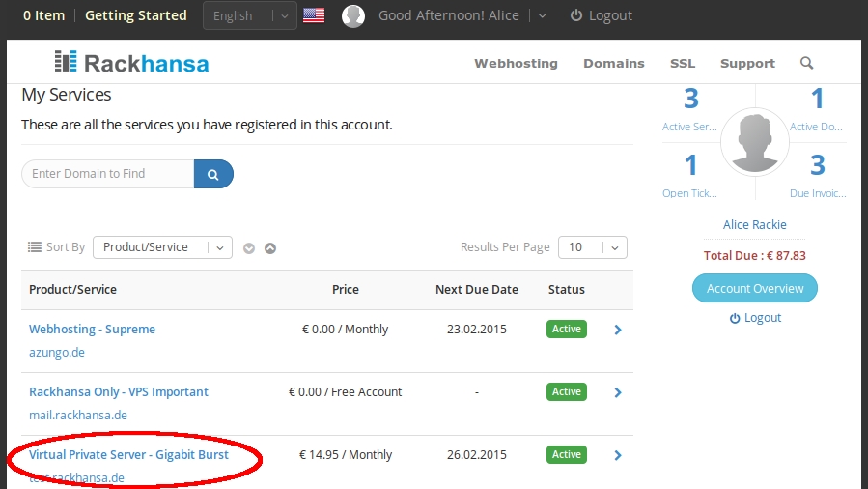This screenshot has height=489, width=868.
Task: Open the SSL menu
Action: [683, 63]
